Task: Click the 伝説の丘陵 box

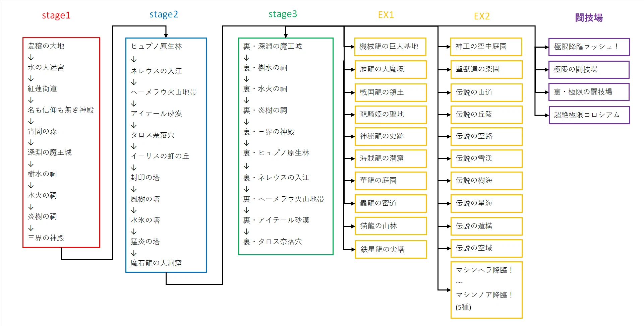Action: point(486,115)
